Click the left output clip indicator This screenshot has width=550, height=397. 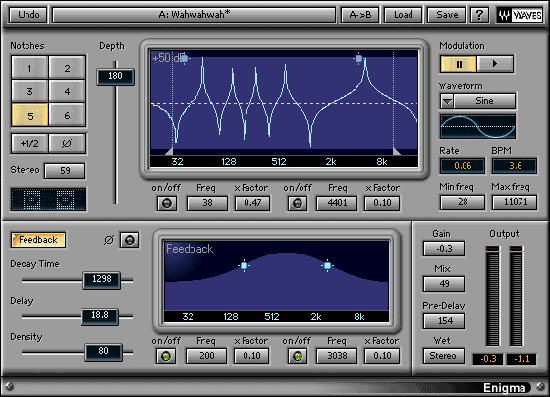tap(492, 248)
